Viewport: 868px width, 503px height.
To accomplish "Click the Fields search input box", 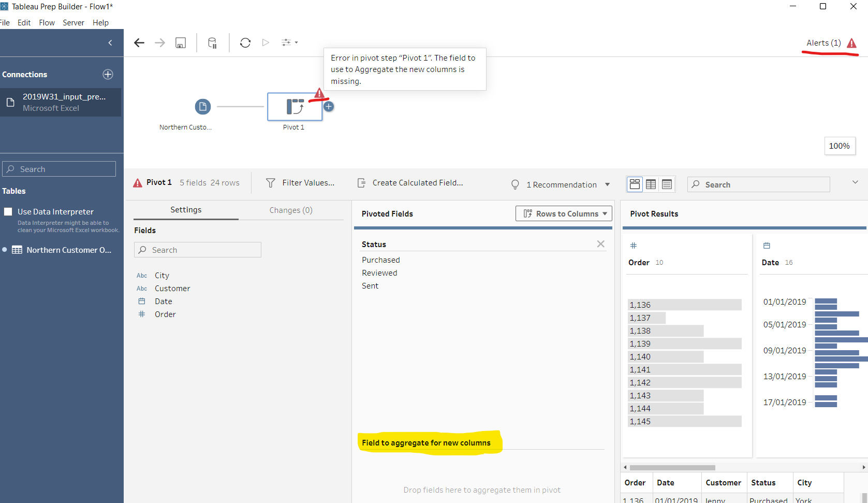I will [x=198, y=250].
